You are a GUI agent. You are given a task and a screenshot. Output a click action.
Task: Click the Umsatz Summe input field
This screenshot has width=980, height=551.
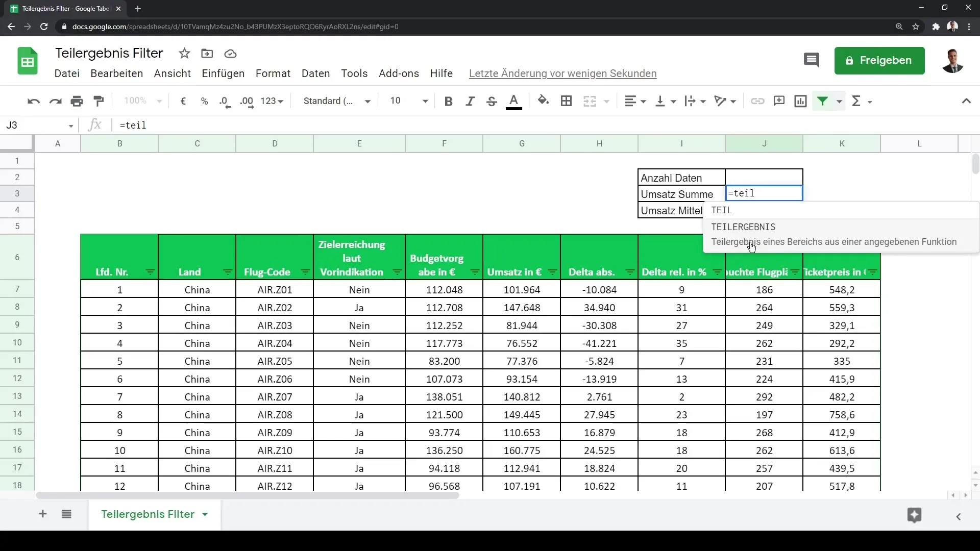pos(764,194)
